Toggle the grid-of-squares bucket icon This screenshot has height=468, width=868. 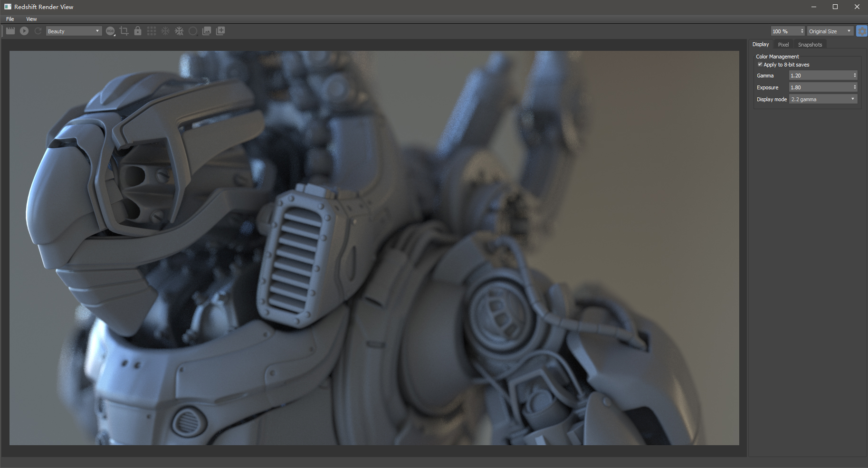(152, 31)
